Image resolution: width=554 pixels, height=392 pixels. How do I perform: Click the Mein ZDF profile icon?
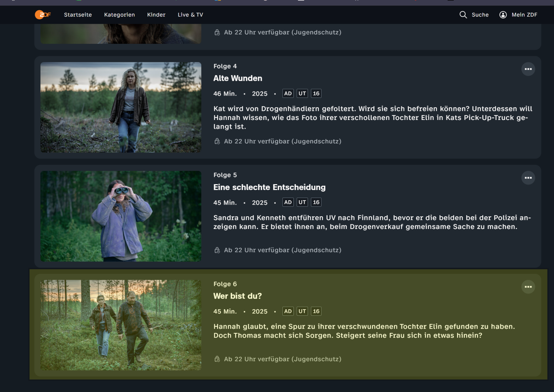coord(503,15)
